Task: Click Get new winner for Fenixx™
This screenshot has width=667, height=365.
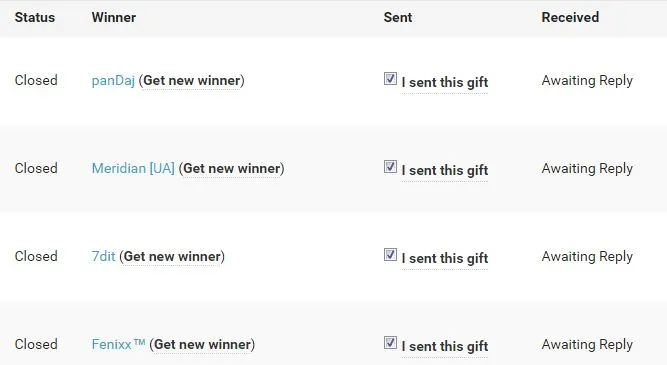Action: [202, 344]
